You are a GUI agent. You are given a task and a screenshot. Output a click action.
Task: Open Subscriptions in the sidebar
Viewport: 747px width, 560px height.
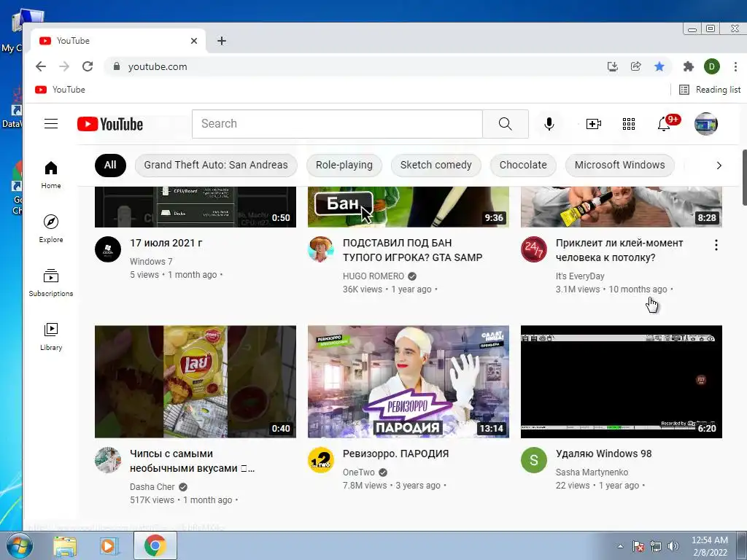click(51, 283)
